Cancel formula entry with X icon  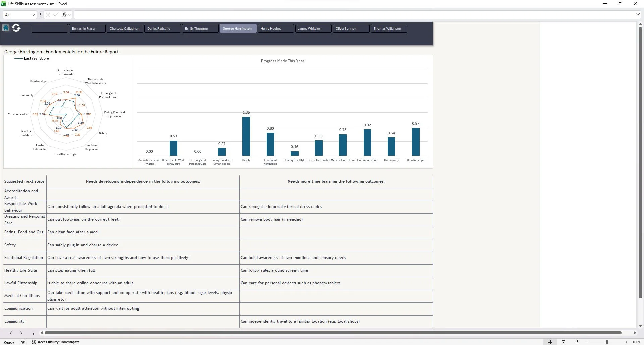click(x=48, y=15)
